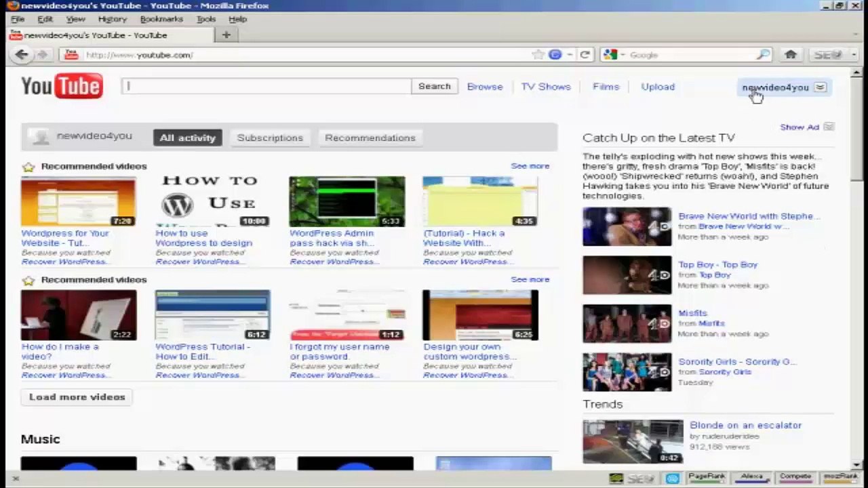Open the How to use Wordpress video thumbnail
This screenshot has width=868, height=488.
click(x=212, y=201)
